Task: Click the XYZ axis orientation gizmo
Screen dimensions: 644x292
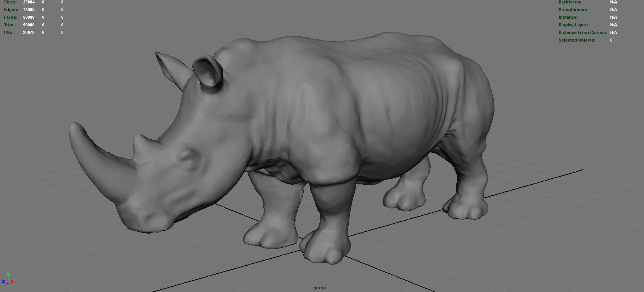Action: 8,279
